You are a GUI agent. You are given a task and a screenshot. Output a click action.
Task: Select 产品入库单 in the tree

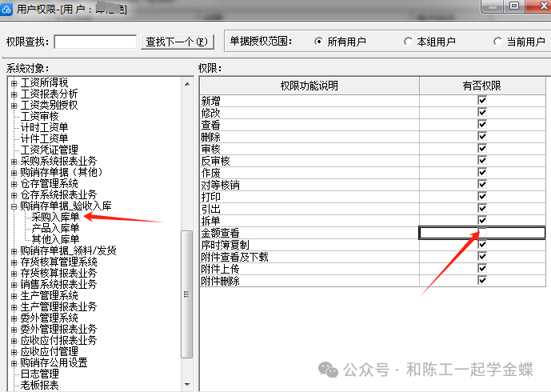point(55,228)
